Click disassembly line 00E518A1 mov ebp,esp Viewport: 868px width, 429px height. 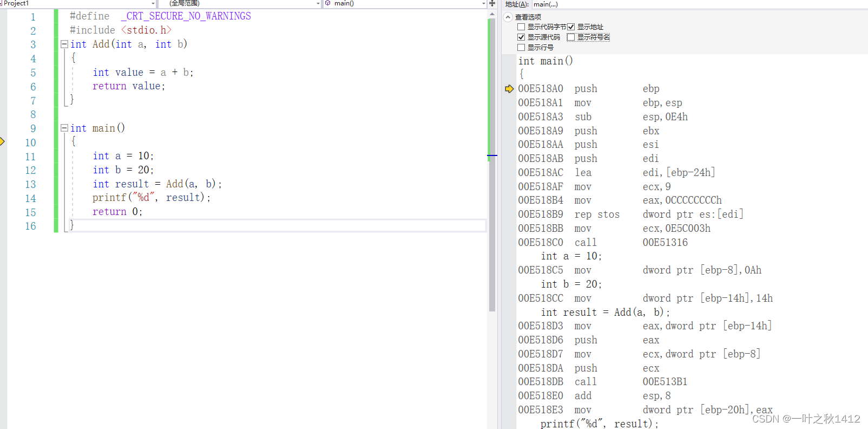(x=600, y=103)
